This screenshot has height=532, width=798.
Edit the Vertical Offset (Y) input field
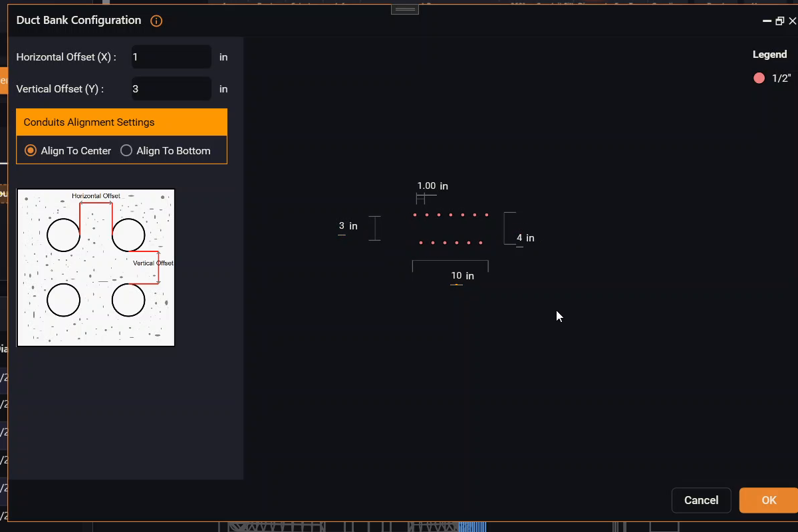click(172, 88)
